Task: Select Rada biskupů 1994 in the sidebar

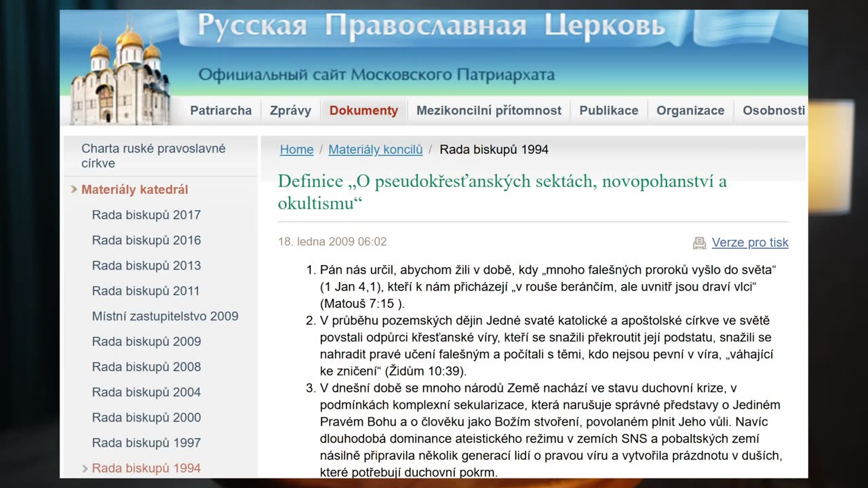Action: tap(146, 468)
